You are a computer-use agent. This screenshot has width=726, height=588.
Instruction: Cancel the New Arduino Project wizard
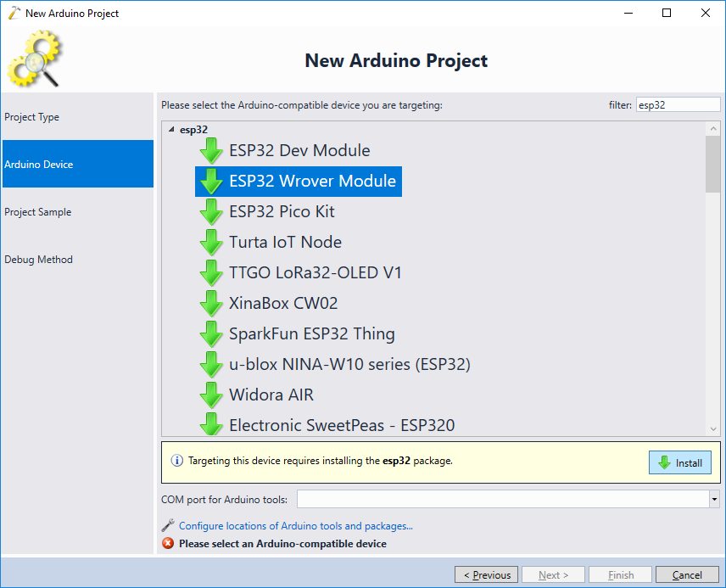pyautogui.click(x=687, y=574)
